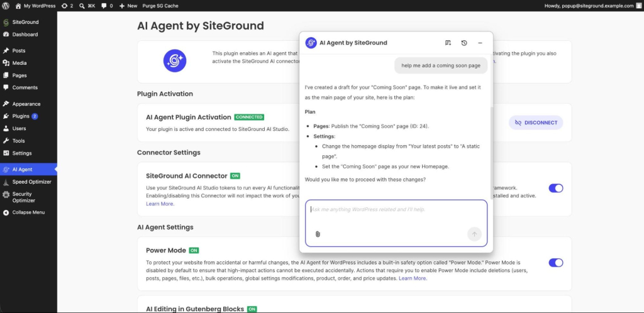The height and width of the screenshot is (313, 644).
Task: Open Security Optimizer menu item
Action: point(28,197)
